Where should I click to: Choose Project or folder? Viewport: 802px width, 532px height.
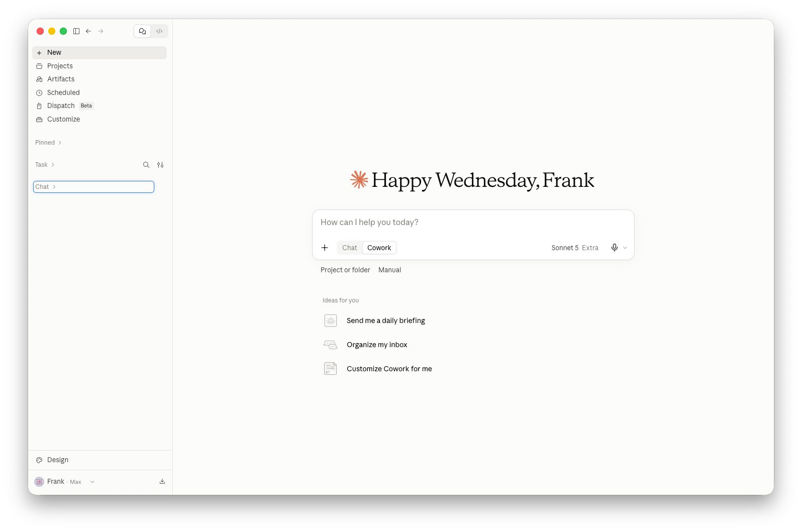pyautogui.click(x=345, y=270)
